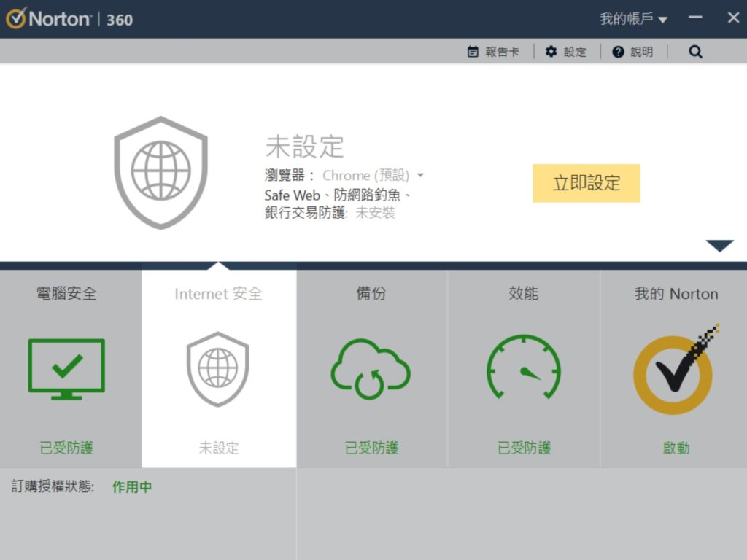Click the Norton 360 logo
This screenshot has width=747, height=560.
pyautogui.click(x=69, y=19)
